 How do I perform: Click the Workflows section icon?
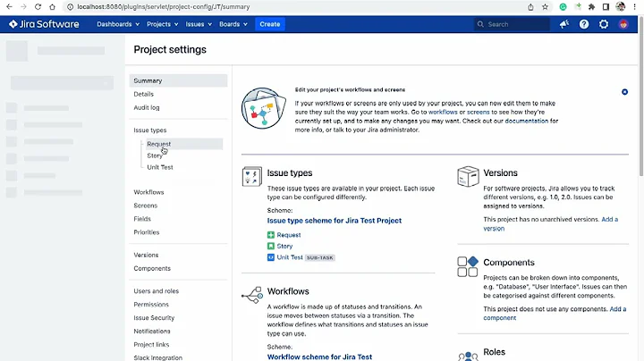(x=252, y=295)
